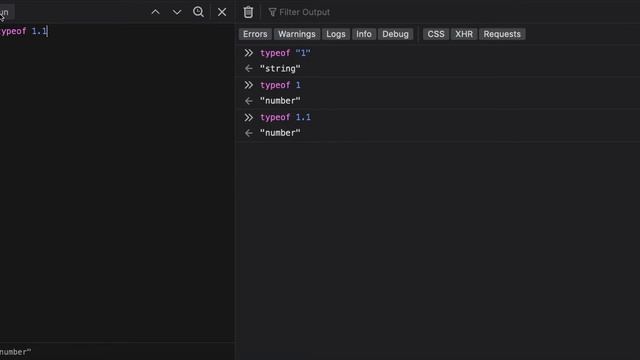Screen dimensions: 640x360
Task: Open reverse history search magnifier icon
Action: point(198,12)
